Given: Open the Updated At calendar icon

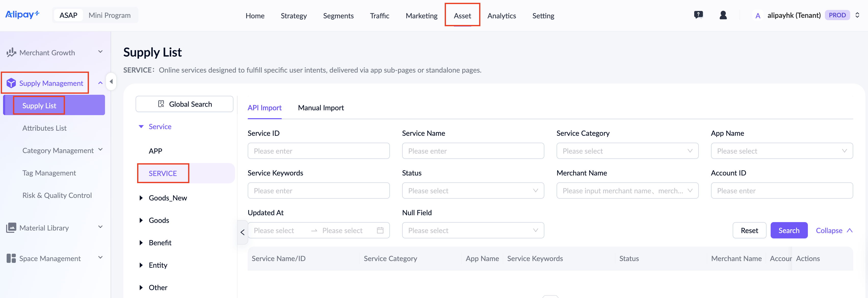Looking at the screenshot, I should (380, 230).
